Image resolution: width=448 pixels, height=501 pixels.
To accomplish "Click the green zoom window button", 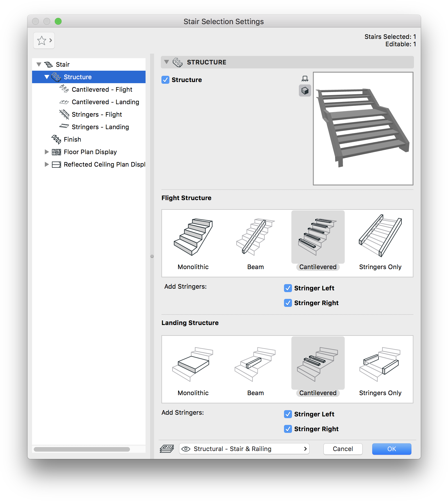I will point(58,21).
